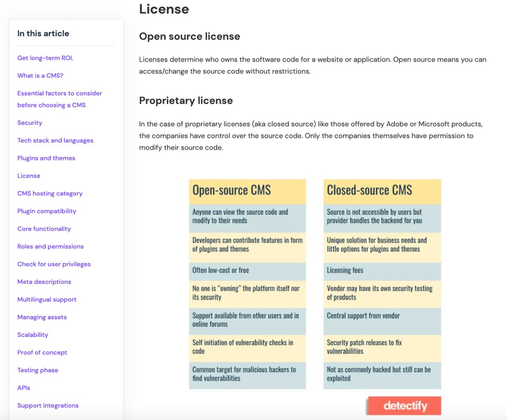Select the 'Proprietary license' subheading
The image size is (507, 420).
pyautogui.click(x=186, y=101)
